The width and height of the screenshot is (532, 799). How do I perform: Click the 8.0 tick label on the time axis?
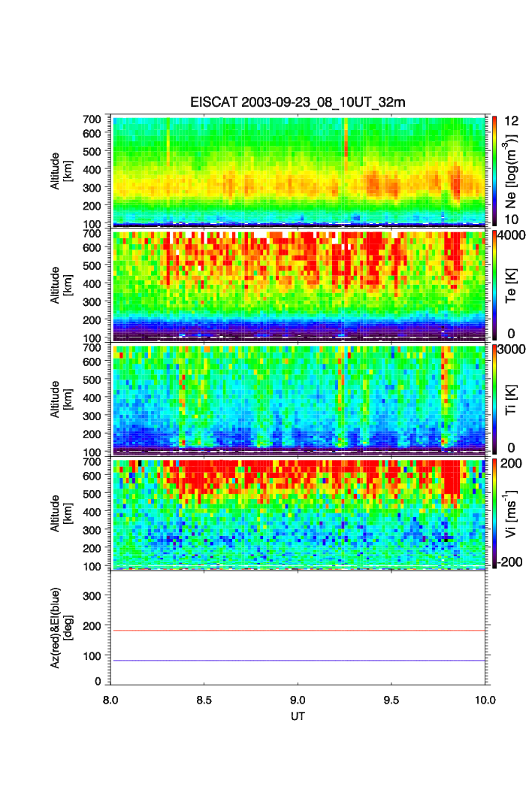tap(110, 700)
